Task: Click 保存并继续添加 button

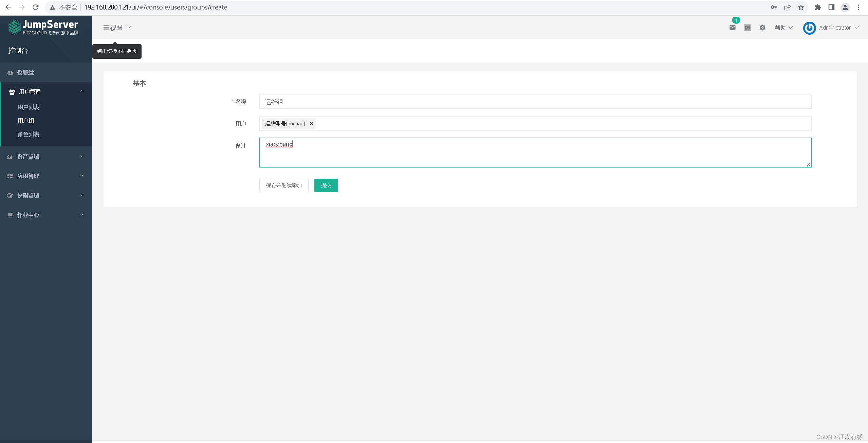Action: tap(283, 185)
